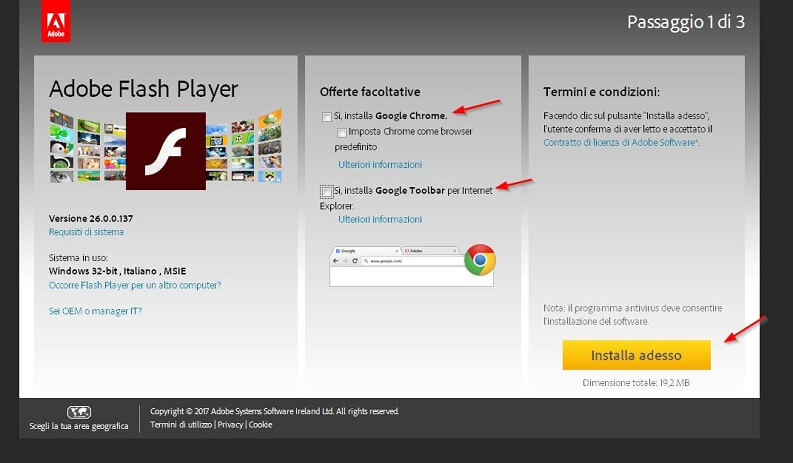793x463 pixels.
Task: Open the "Privacy" footer link
Action: tap(230, 425)
